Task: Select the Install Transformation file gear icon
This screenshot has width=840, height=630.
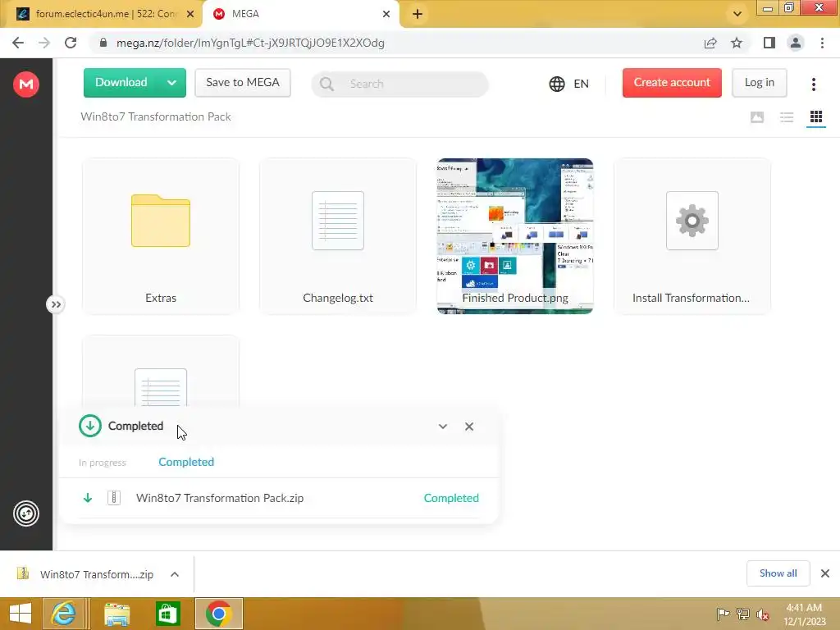Action: [692, 221]
